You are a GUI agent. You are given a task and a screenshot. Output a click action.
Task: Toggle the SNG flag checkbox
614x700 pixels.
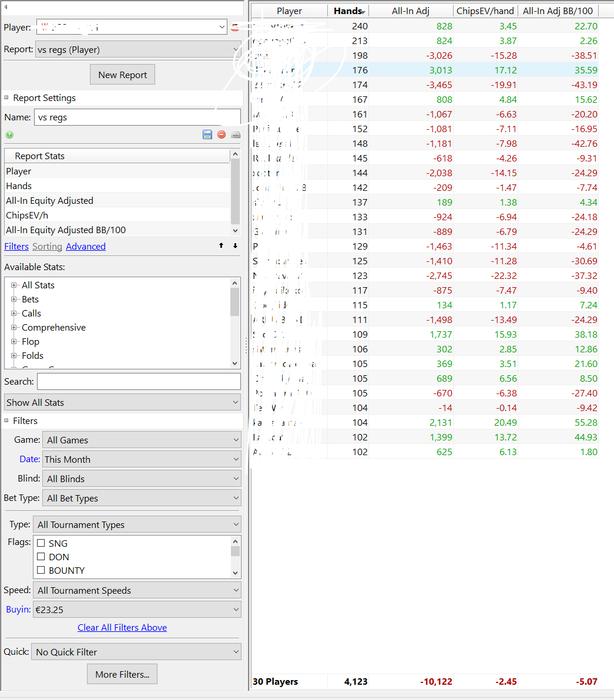(41, 543)
